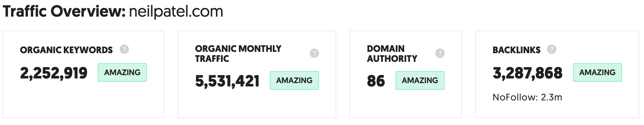Select the AMAZING badge beside Organic Monthly Traffic

294,80
